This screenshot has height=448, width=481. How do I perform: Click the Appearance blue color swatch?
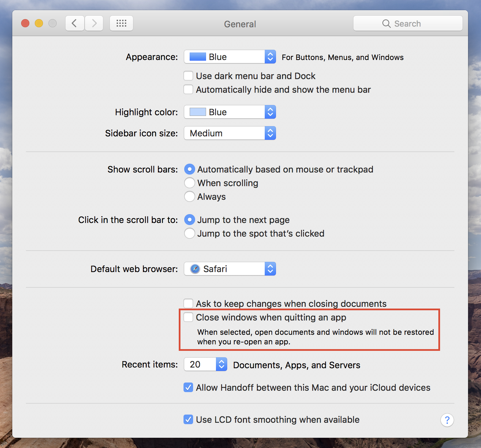(x=198, y=57)
